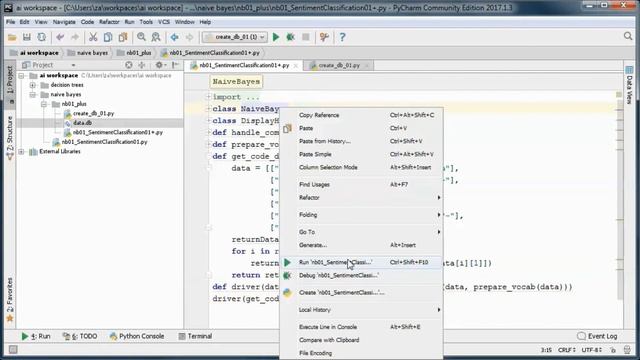Screen dimensions: 640x360
Task: Choose Paste from History in context menu
Action: [361, 141]
